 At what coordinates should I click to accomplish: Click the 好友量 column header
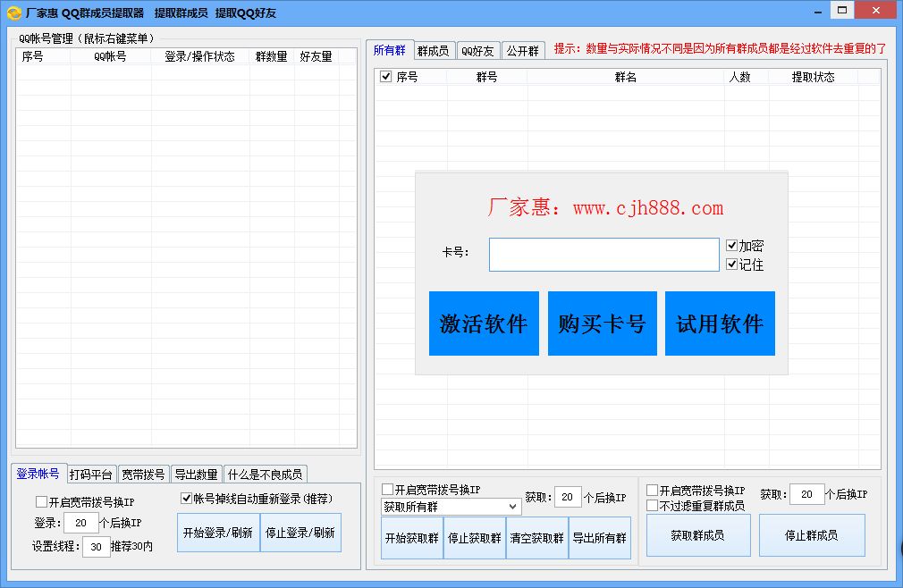coord(316,56)
